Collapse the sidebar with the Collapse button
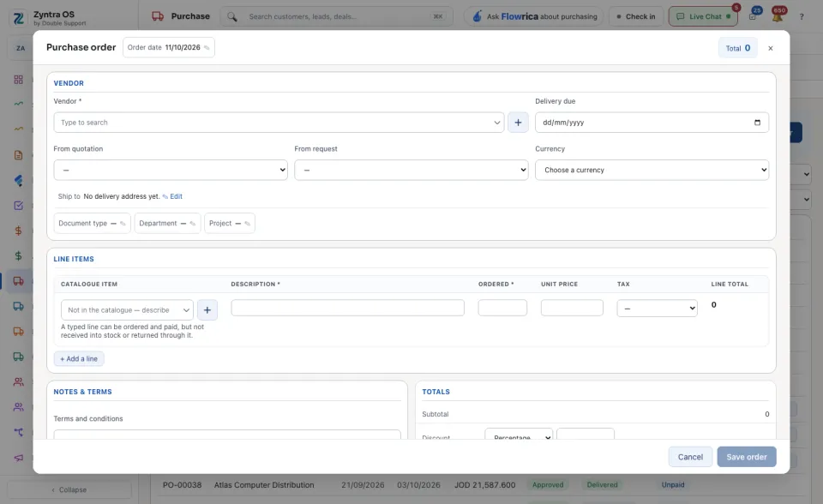 click(69, 489)
